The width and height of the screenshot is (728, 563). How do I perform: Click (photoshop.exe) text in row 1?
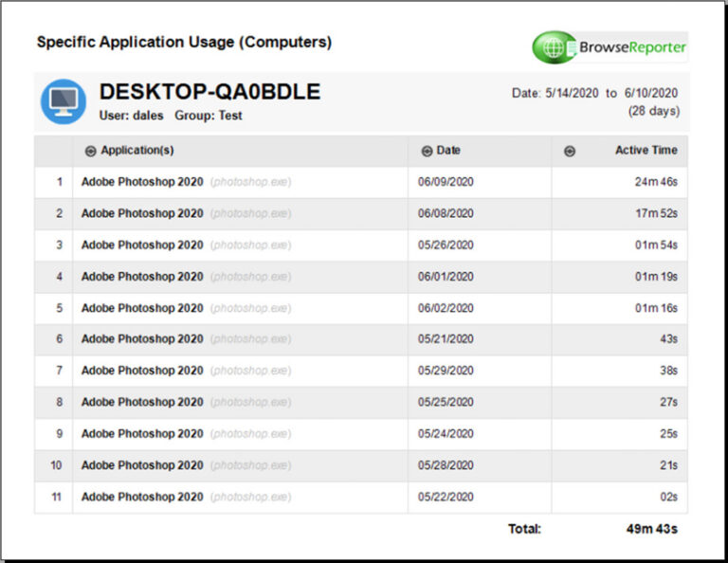coord(250,182)
